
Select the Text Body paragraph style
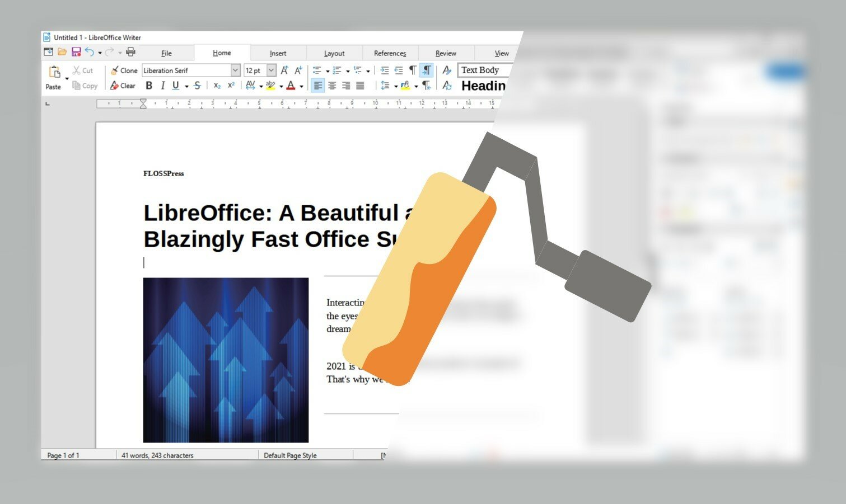(x=483, y=70)
